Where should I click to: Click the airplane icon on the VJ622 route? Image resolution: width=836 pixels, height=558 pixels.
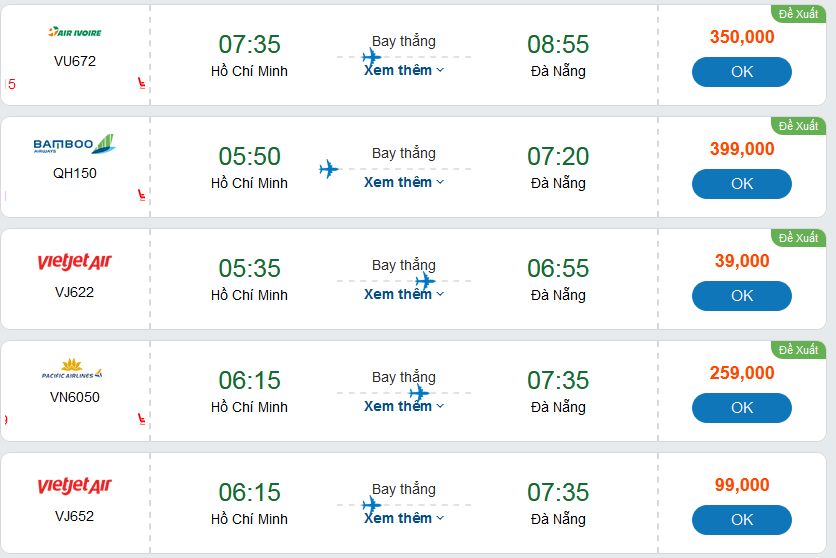point(425,281)
